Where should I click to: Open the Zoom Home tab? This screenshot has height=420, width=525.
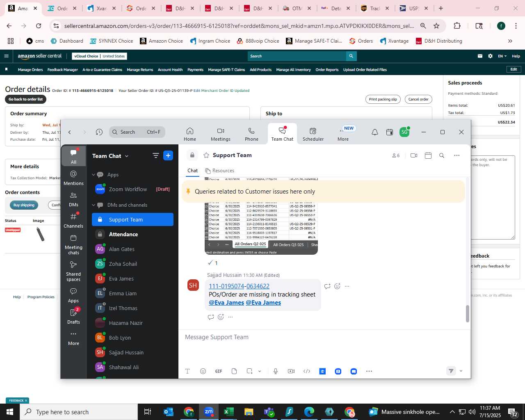190,134
